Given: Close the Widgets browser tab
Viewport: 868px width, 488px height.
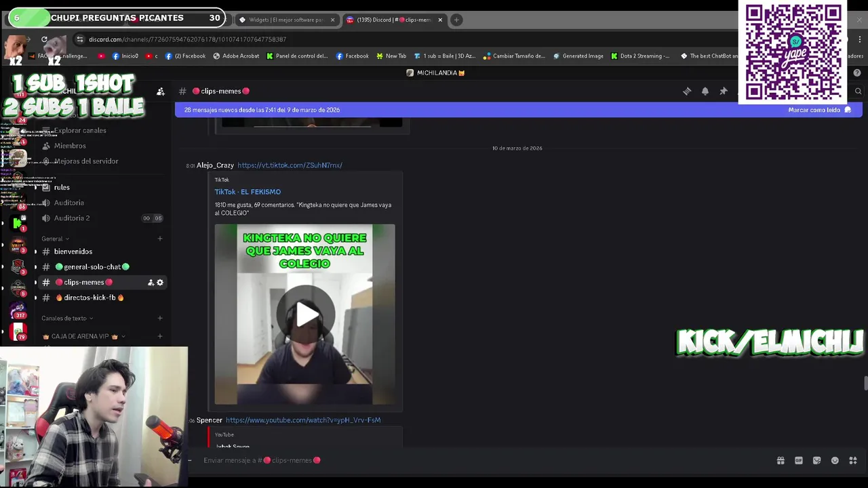Looking at the screenshot, I should click(332, 20).
